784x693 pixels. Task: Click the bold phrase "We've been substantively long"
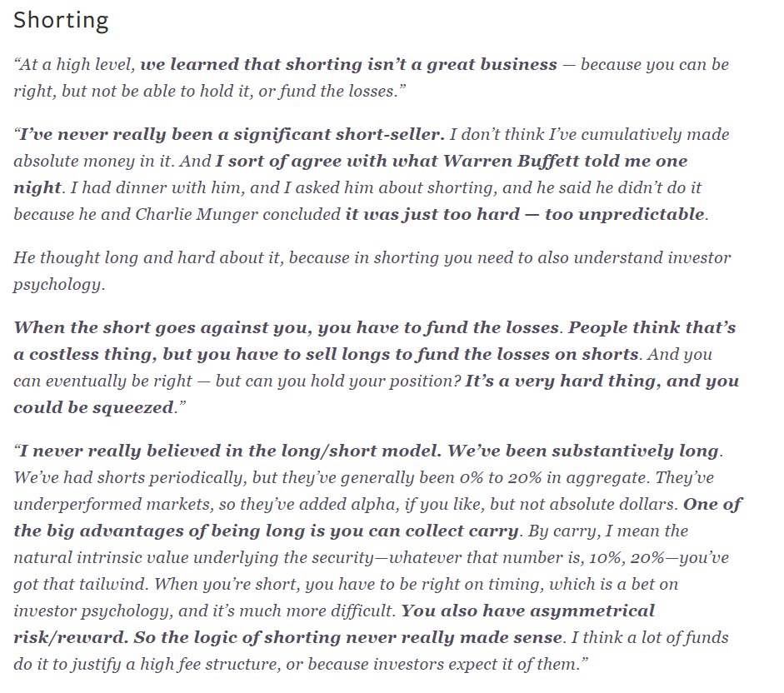pyautogui.click(x=582, y=451)
